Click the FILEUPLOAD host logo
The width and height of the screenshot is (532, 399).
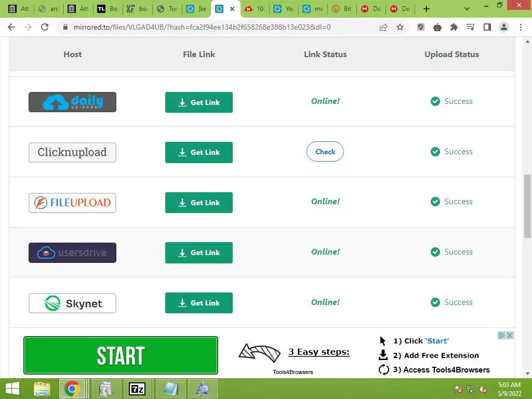tap(72, 203)
